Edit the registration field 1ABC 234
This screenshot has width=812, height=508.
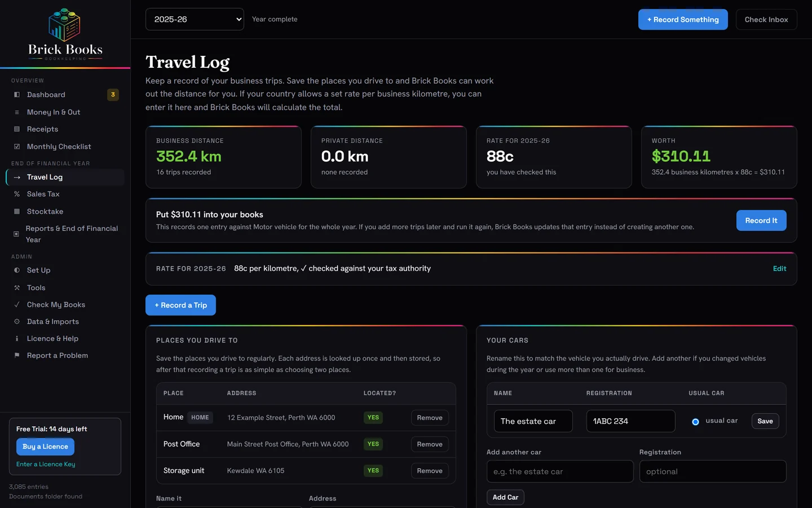click(631, 421)
